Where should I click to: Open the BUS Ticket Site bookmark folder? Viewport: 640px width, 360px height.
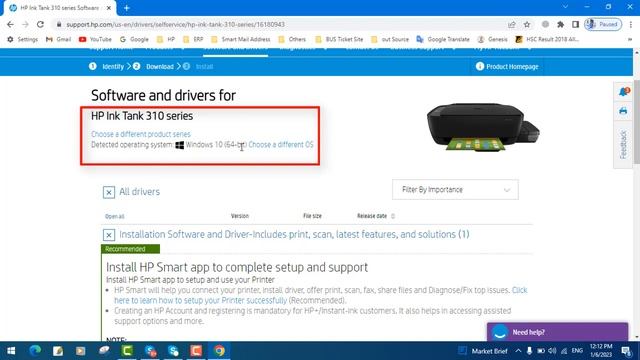point(339,39)
